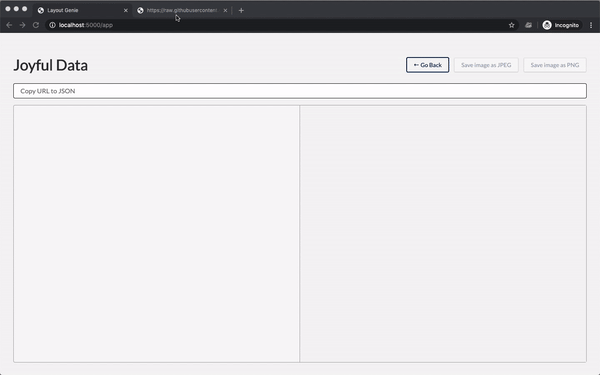Click Save image as PNG
600x375 pixels.
555,65
